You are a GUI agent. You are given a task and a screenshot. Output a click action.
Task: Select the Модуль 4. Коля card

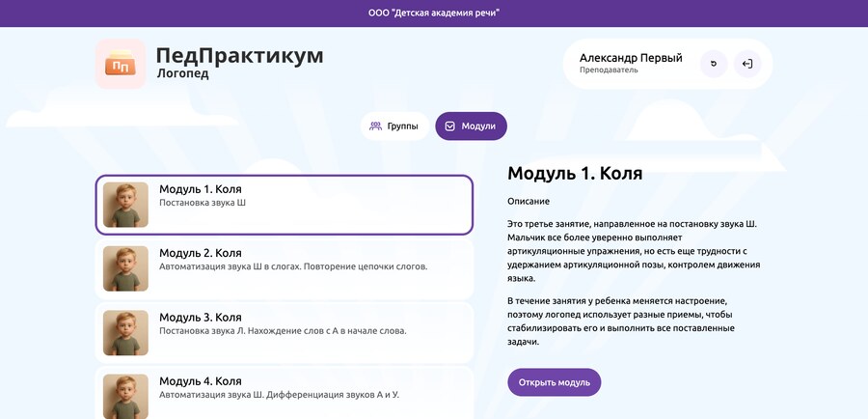click(x=284, y=393)
